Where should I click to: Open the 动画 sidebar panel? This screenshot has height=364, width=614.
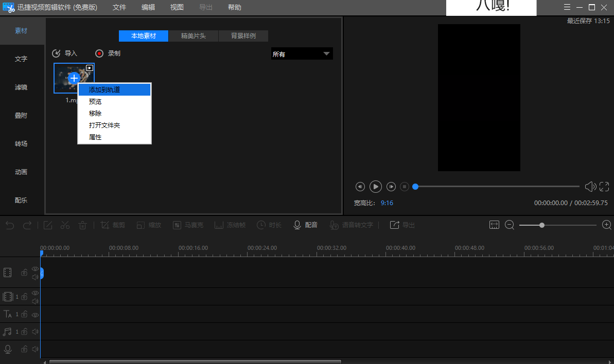click(21, 172)
